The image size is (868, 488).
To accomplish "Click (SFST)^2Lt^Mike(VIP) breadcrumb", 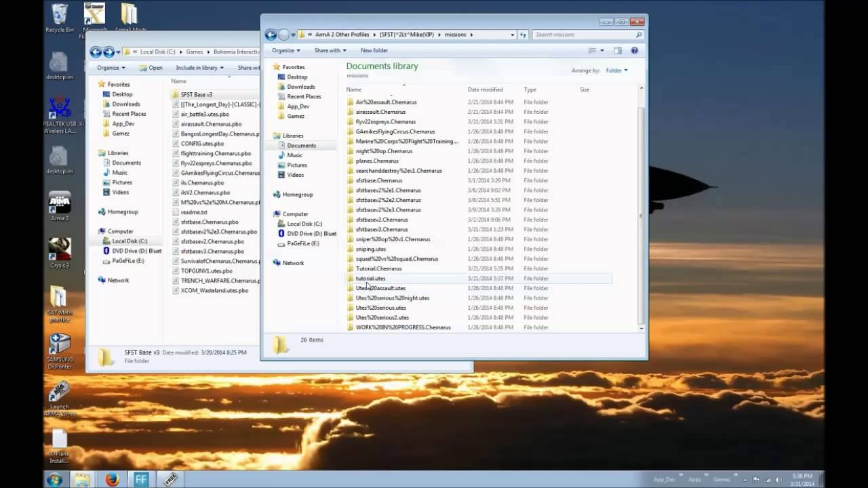I will pos(407,35).
